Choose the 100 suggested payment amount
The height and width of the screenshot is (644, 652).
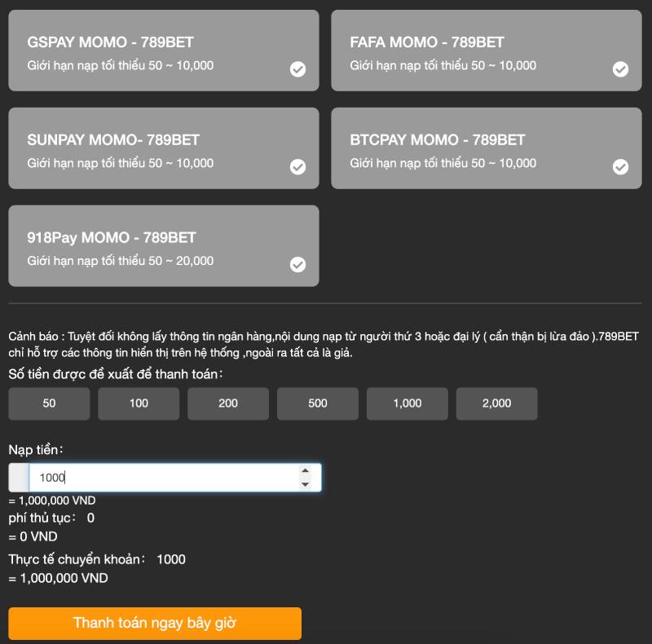click(x=139, y=404)
